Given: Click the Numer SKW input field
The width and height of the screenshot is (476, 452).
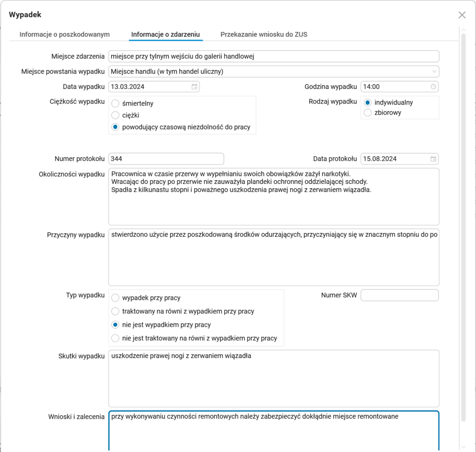Looking at the screenshot, I should 399,295.
